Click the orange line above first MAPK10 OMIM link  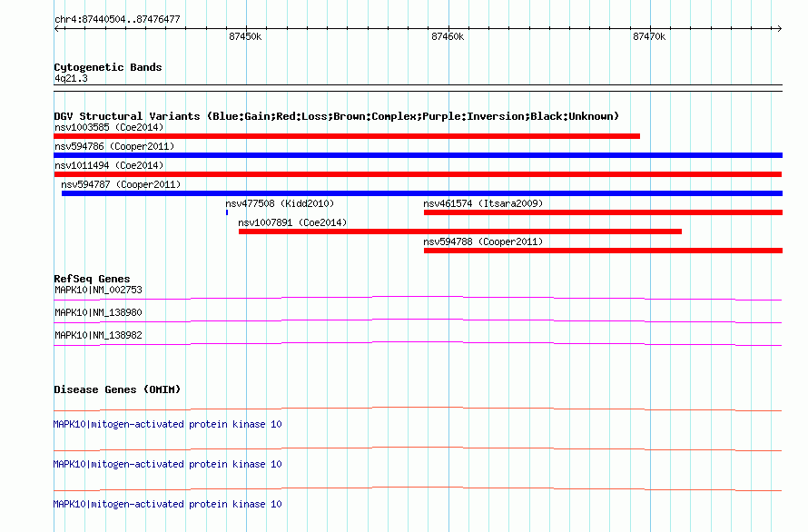pyautogui.click(x=418, y=409)
